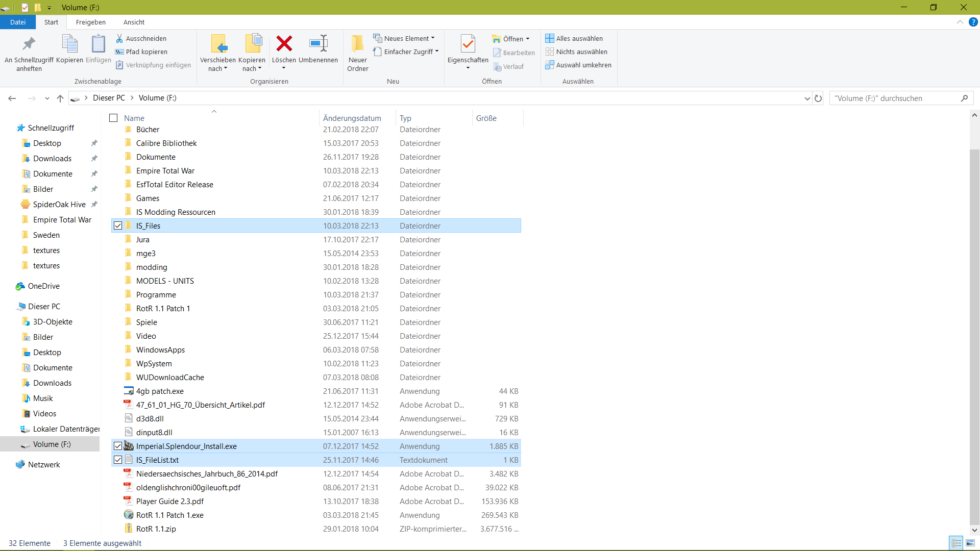Uncheck Imperial.Splendour_Install.exe checkbox
This screenshot has height=551, width=980.
[118, 446]
